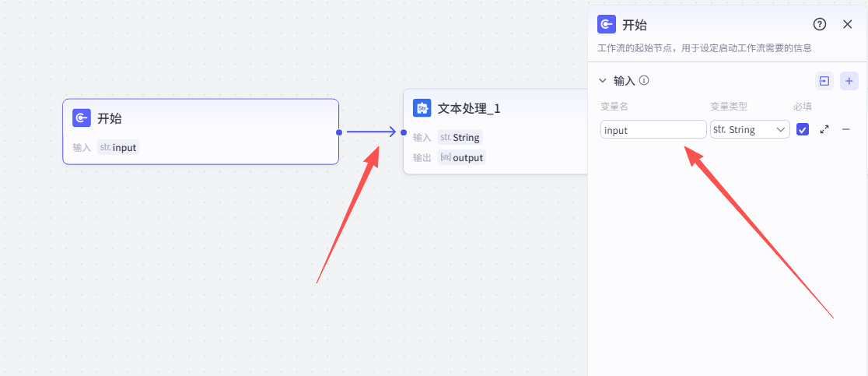This screenshot has width=868, height=376.
Task: Click the String input tag in 文本处理_1
Action: [460, 137]
